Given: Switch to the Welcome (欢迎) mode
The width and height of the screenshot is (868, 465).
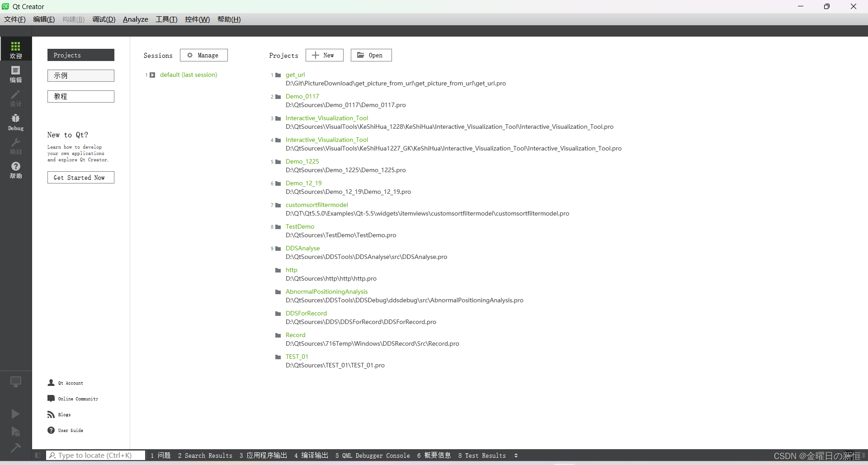Looking at the screenshot, I should 16,50.
